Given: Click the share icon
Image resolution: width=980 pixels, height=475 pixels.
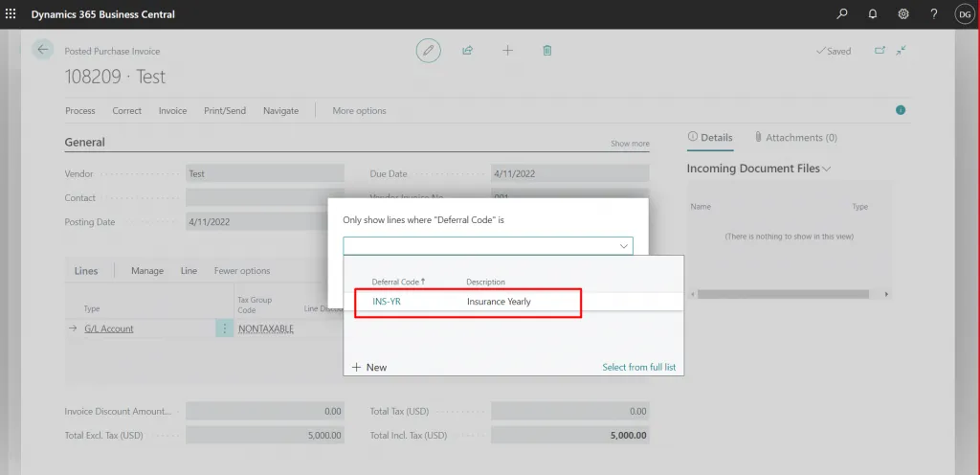Looking at the screenshot, I should click(x=467, y=51).
